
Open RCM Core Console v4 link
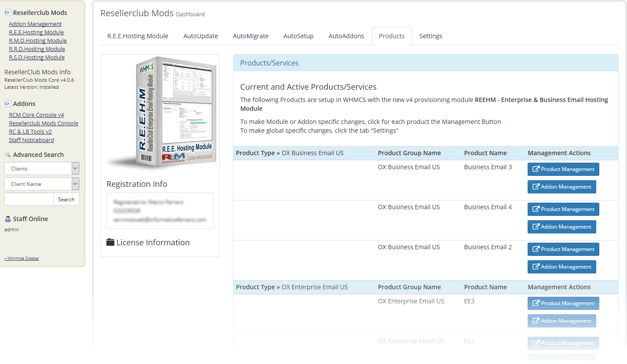(36, 115)
